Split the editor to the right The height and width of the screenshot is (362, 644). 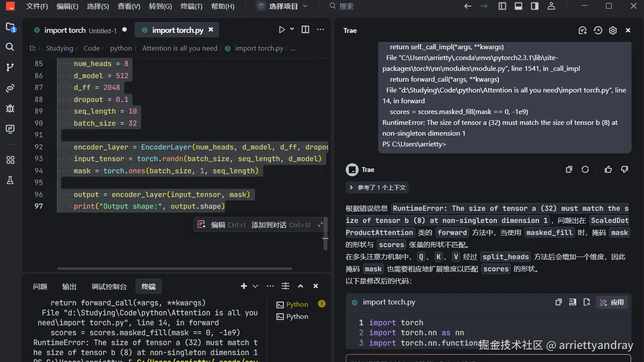[x=305, y=29]
